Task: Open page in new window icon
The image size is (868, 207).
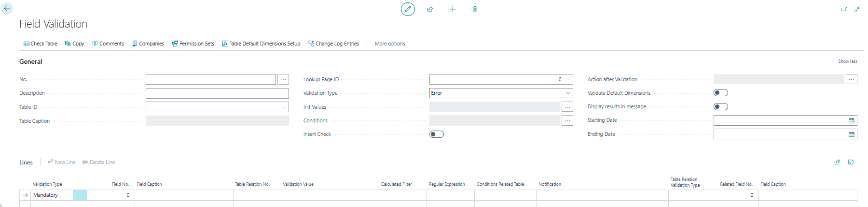Action: pyautogui.click(x=844, y=9)
